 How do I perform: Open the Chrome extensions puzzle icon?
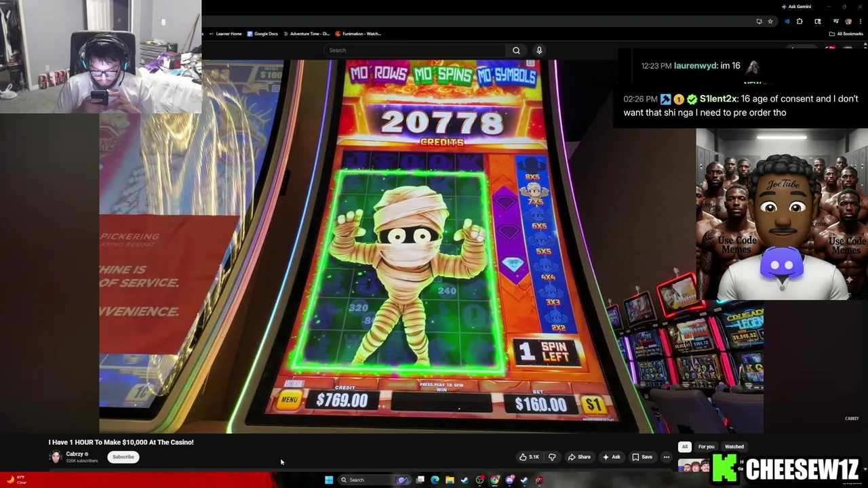click(800, 21)
